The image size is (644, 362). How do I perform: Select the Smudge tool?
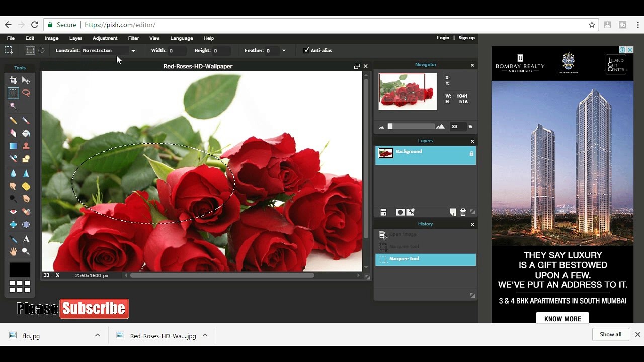tap(13, 186)
